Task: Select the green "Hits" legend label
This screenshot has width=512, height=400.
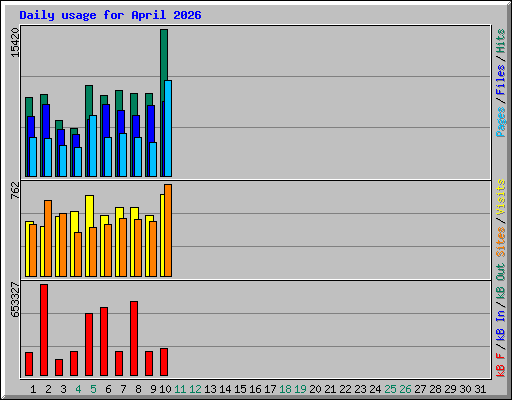Action: (x=500, y=41)
